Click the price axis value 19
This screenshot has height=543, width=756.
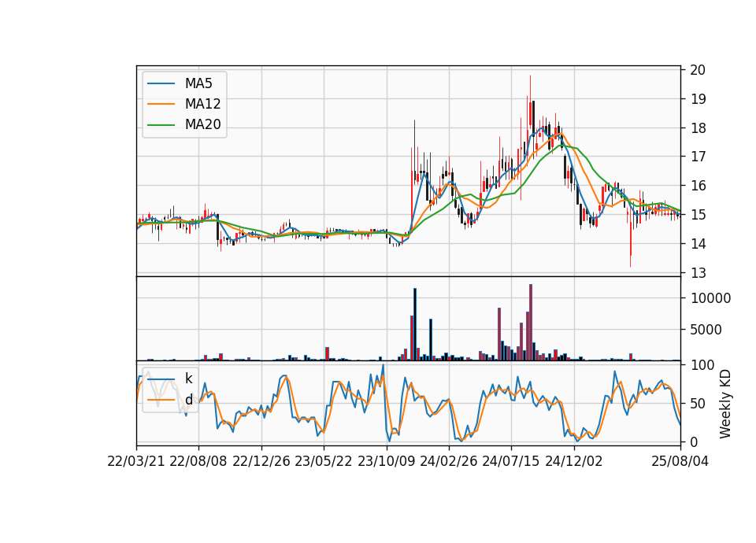[x=698, y=99]
